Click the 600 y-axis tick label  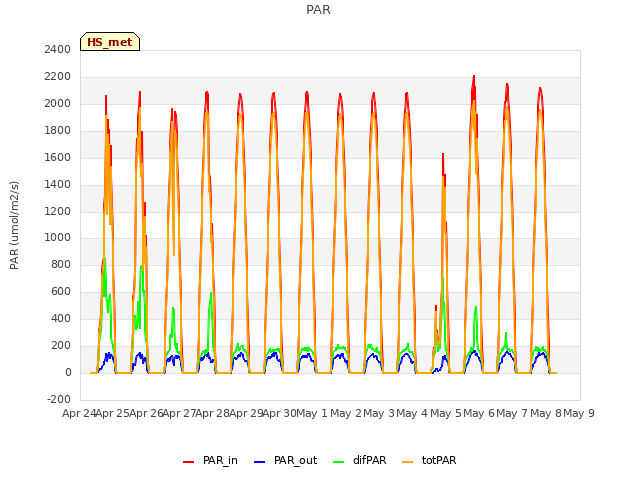(61, 291)
